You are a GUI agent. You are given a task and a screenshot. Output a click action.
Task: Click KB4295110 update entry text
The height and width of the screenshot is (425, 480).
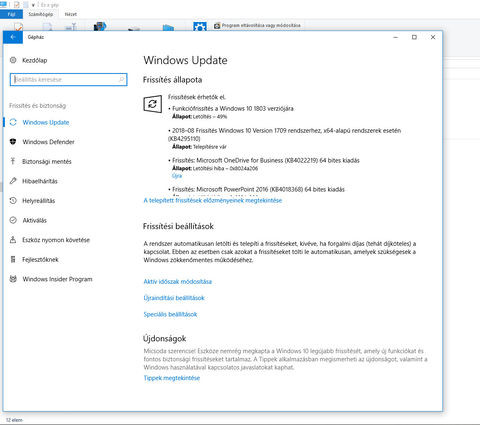click(x=284, y=134)
